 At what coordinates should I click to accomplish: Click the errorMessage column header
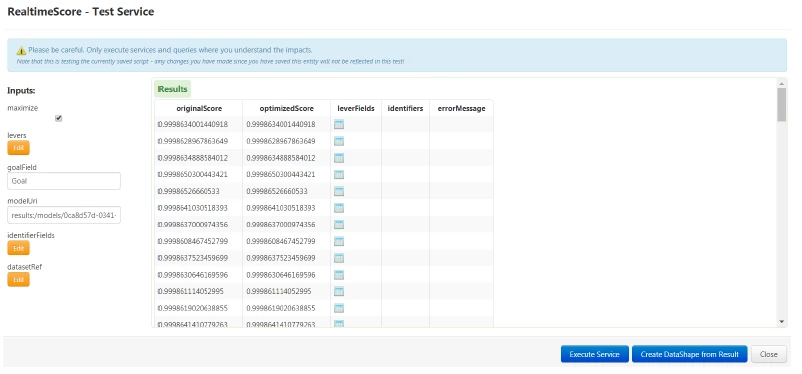tap(461, 108)
